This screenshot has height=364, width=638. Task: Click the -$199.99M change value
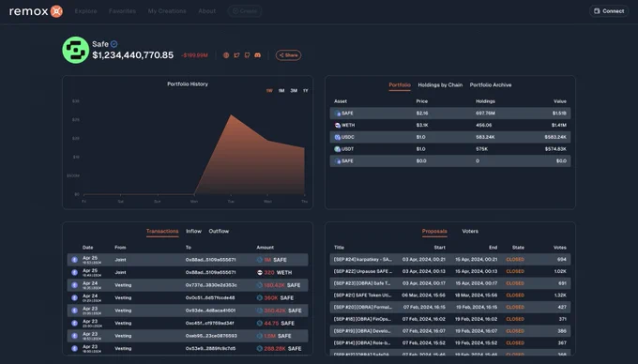click(194, 55)
